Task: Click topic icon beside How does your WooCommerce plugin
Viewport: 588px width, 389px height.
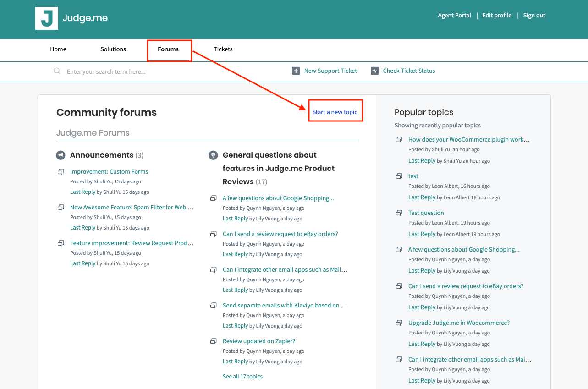Action: coord(399,140)
